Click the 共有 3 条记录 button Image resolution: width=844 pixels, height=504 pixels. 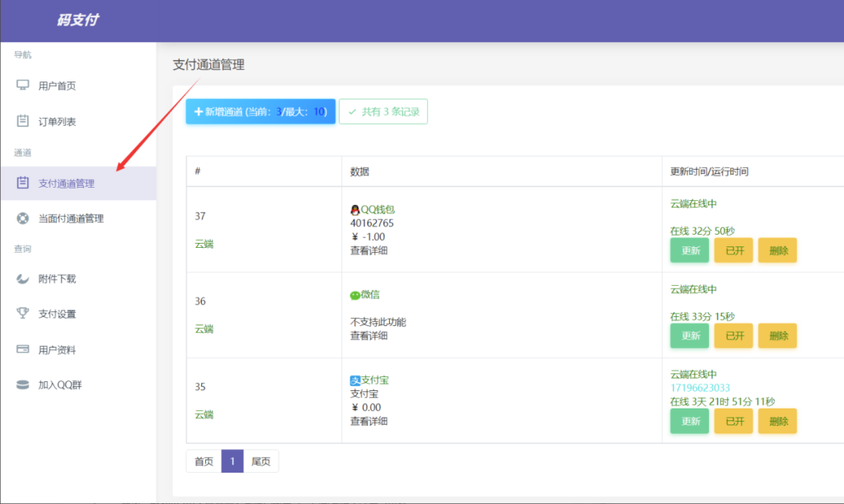point(383,111)
